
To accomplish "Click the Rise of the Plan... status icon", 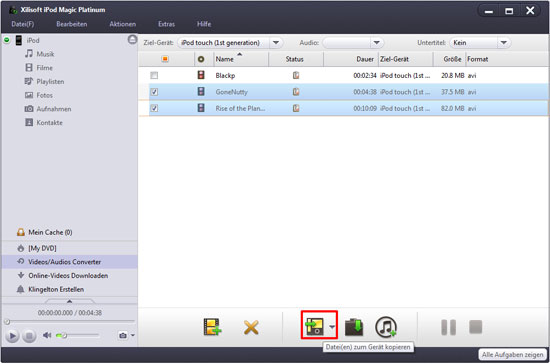I will [x=296, y=108].
